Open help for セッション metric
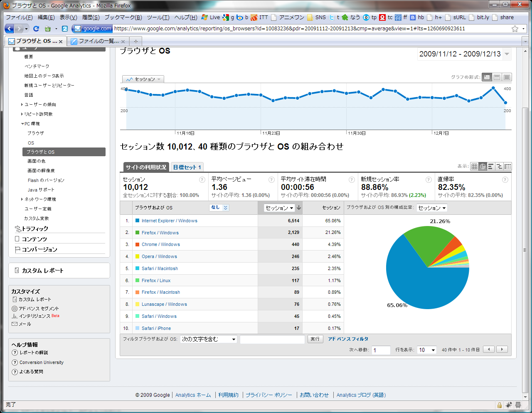The width and height of the screenshot is (532, 413). [x=202, y=179]
